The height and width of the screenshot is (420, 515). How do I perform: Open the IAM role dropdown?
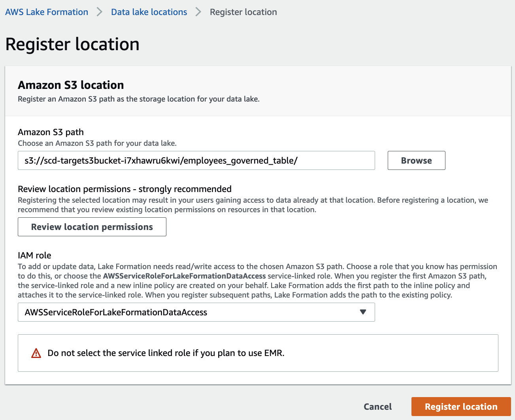(x=196, y=312)
